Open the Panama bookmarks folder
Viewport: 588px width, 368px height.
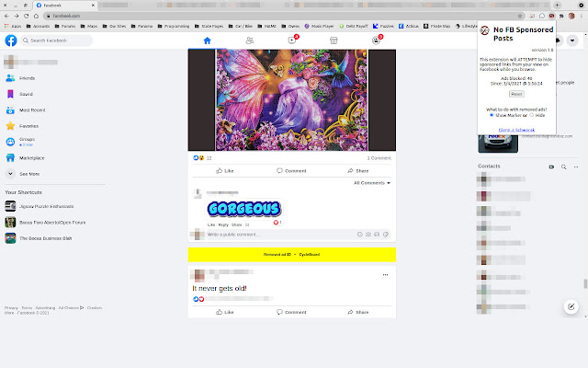click(x=141, y=27)
